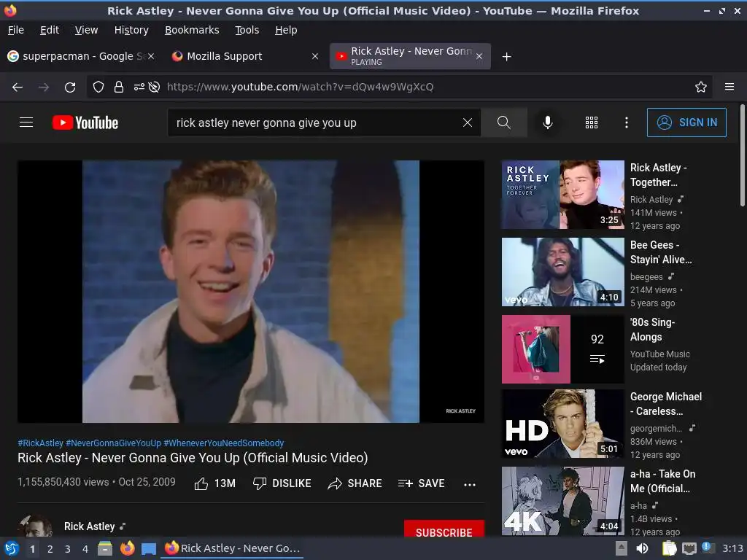
Task: Open volume control in system tray
Action: (x=642, y=548)
